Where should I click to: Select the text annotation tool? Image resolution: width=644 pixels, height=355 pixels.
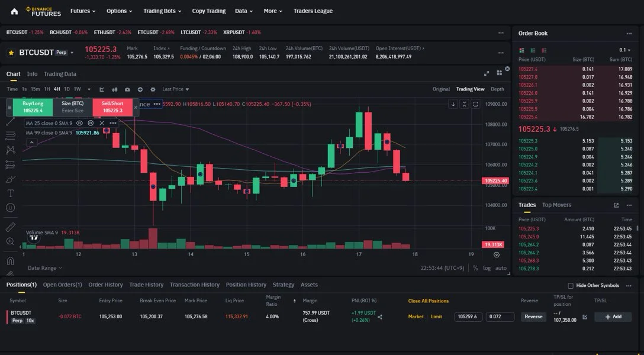click(x=10, y=193)
